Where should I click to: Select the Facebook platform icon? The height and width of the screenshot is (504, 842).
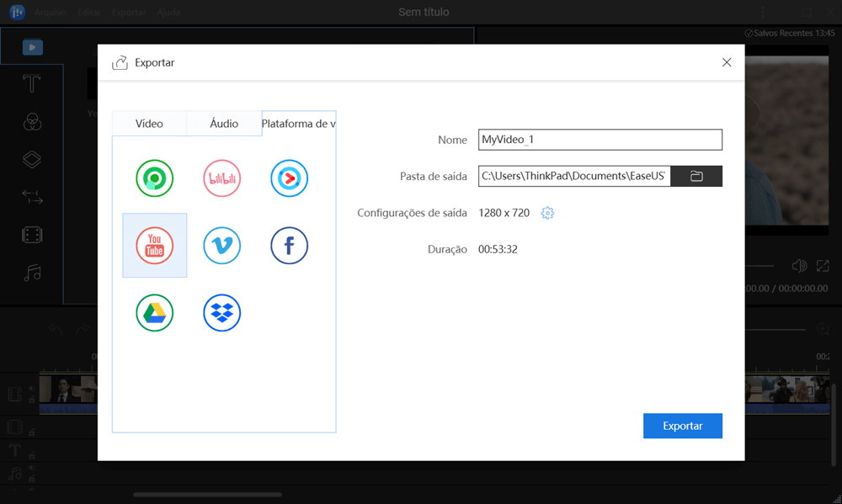(x=289, y=245)
